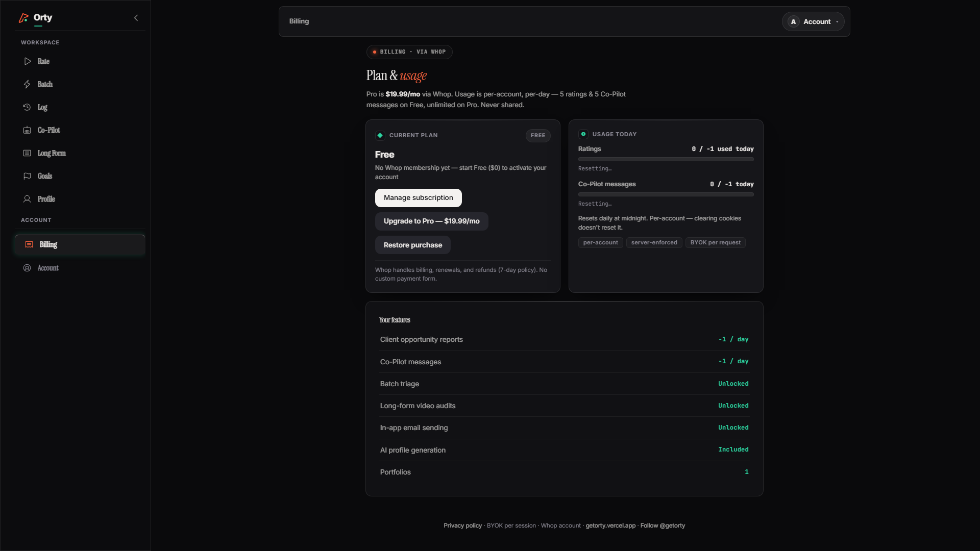The width and height of the screenshot is (980, 551).
Task: Open the Account dropdown in header
Action: pos(813,21)
